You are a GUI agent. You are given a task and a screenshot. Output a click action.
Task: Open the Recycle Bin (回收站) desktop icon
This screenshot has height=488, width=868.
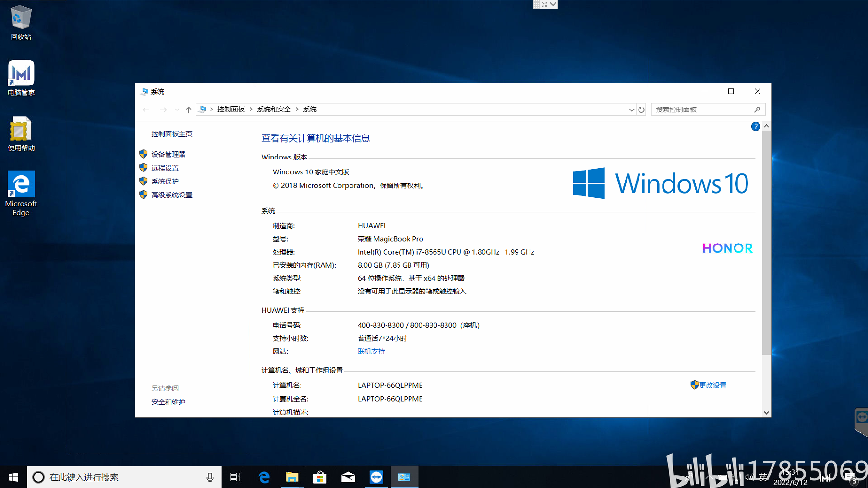(x=21, y=23)
